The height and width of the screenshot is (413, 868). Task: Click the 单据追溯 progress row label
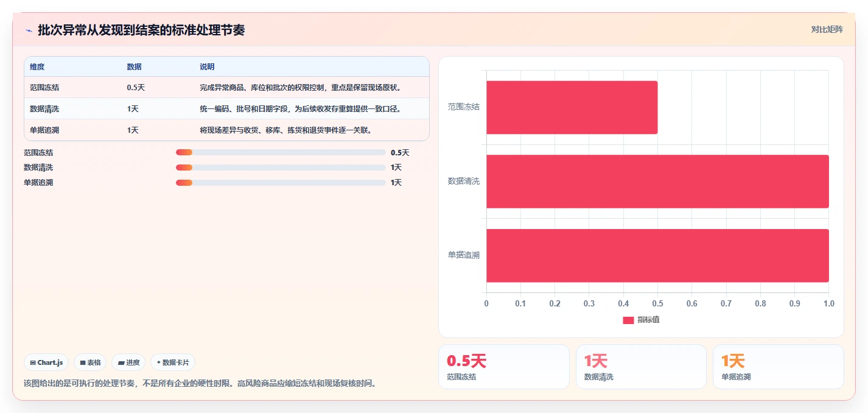click(x=38, y=183)
